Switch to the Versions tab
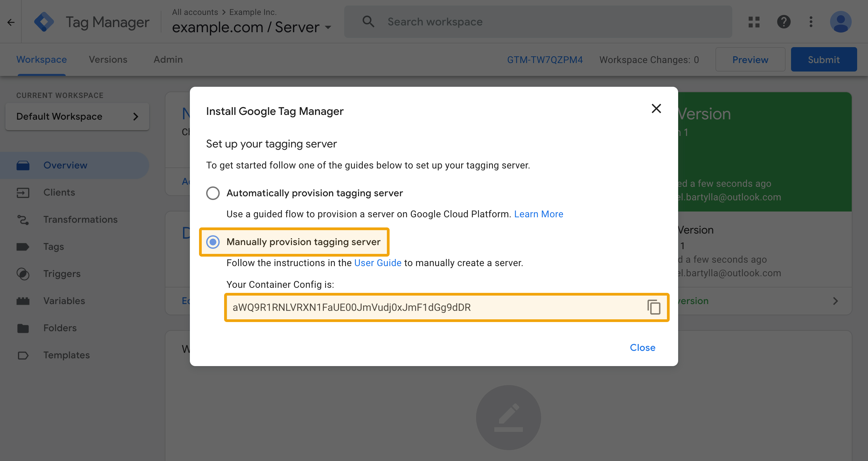This screenshot has width=868, height=461. (x=108, y=60)
